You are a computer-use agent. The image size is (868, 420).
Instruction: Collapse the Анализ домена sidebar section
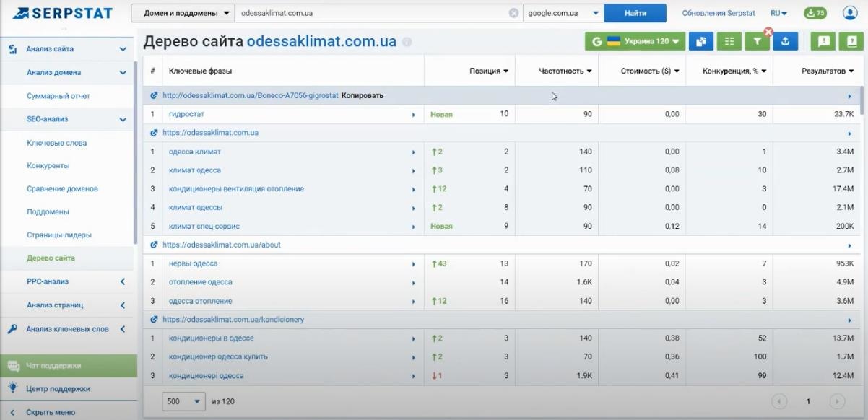point(123,72)
